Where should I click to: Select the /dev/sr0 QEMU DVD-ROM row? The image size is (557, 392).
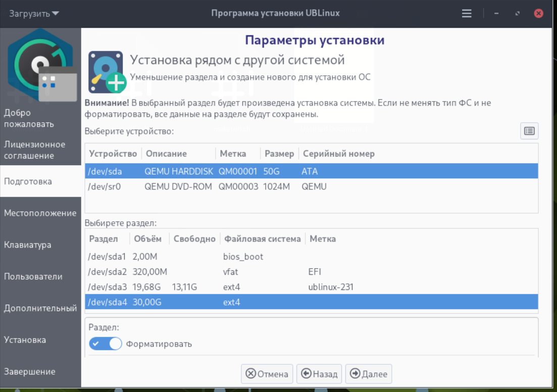click(312, 186)
